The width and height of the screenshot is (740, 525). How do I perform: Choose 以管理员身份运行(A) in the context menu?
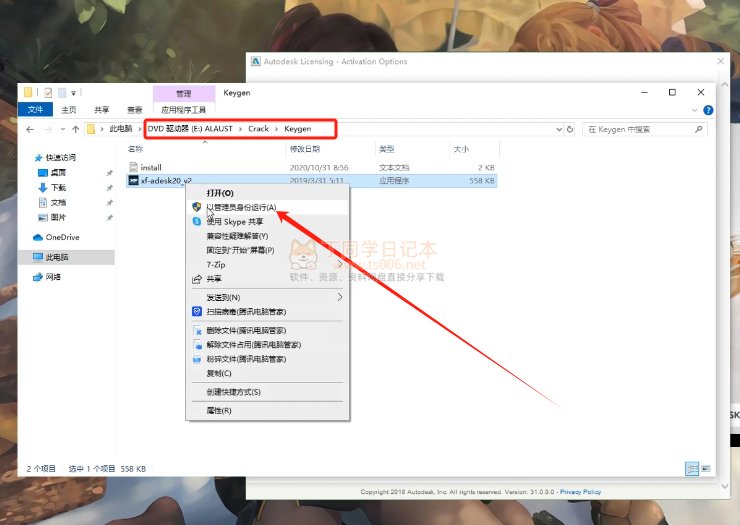pos(267,207)
